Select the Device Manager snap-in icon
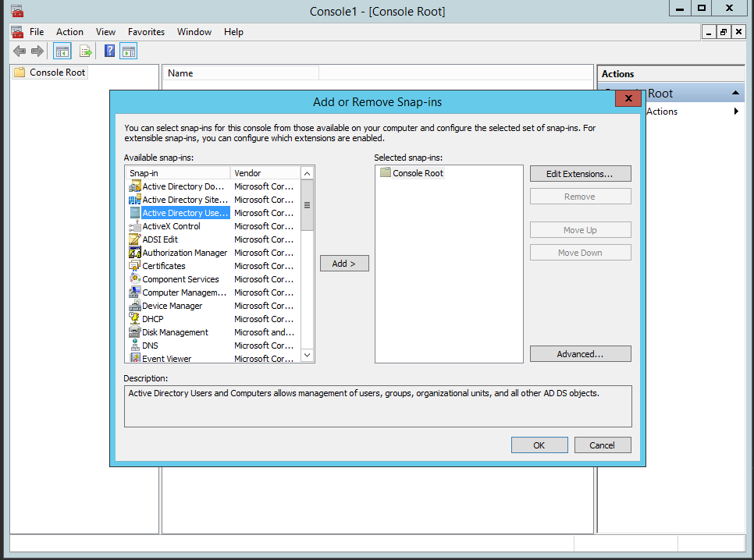Viewport: 754px width, 560px height. click(x=134, y=305)
